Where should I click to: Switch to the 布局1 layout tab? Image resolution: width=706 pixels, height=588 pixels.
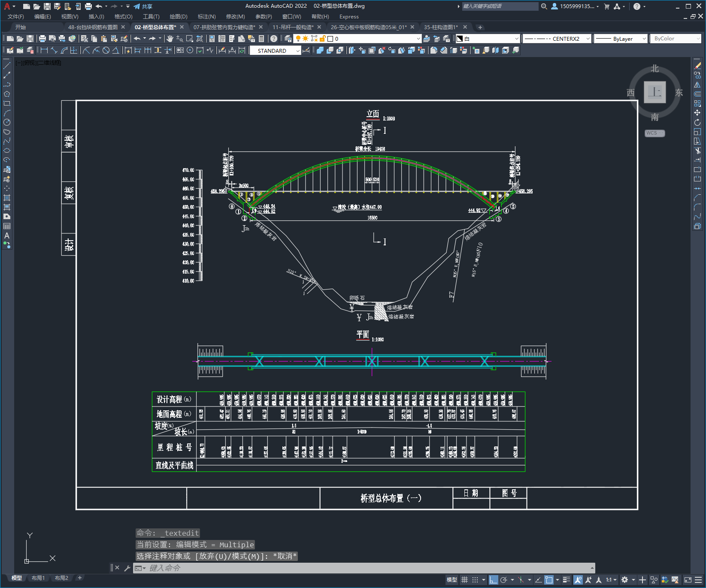coord(38,578)
